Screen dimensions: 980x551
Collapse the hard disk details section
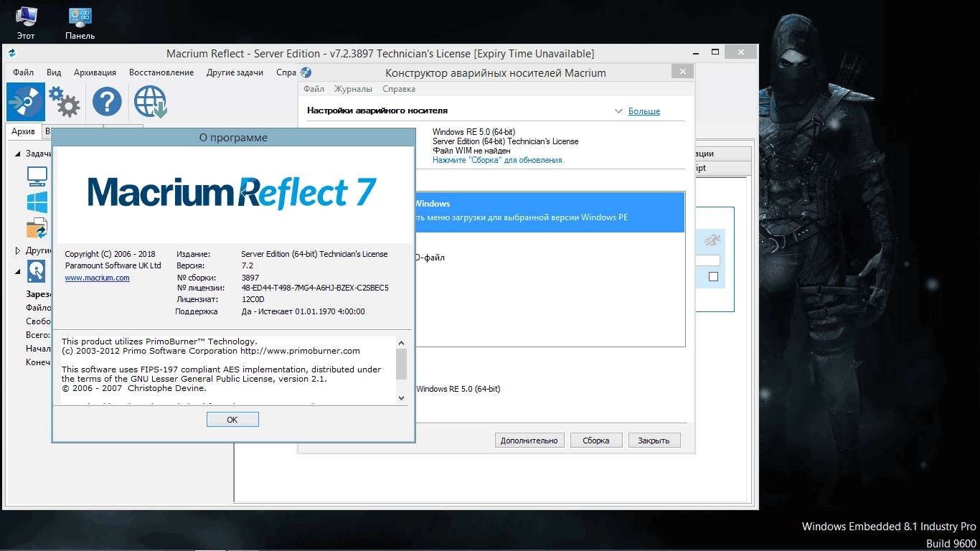[x=18, y=271]
